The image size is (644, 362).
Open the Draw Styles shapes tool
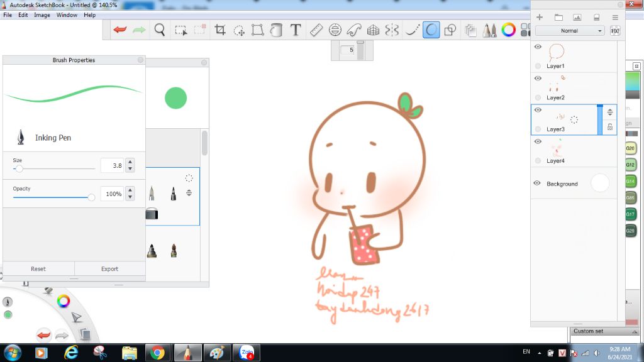point(450,30)
